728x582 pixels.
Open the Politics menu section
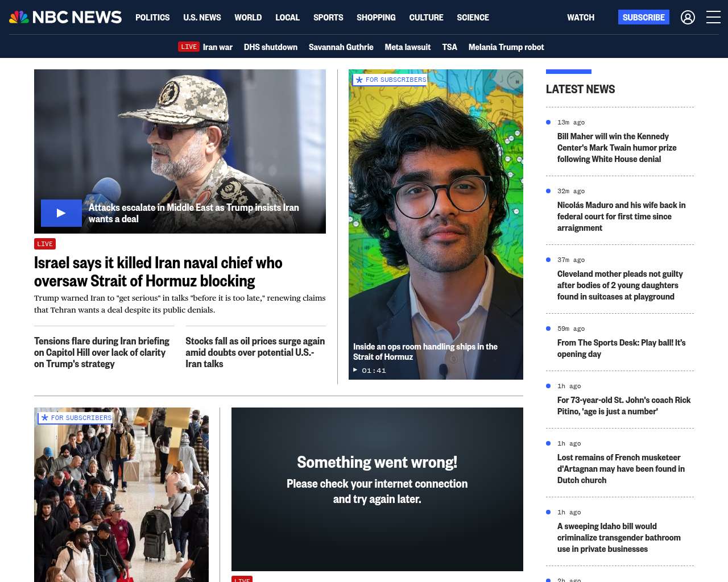[152, 18]
